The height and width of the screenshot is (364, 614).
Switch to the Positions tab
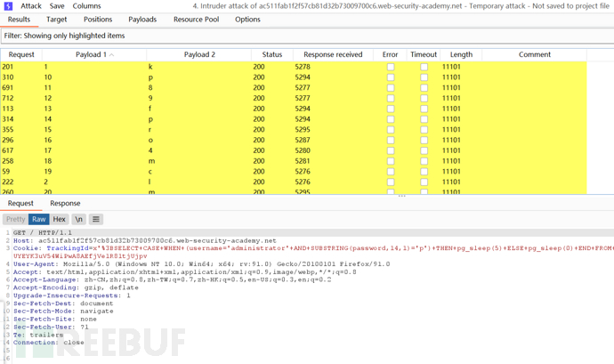click(x=98, y=20)
